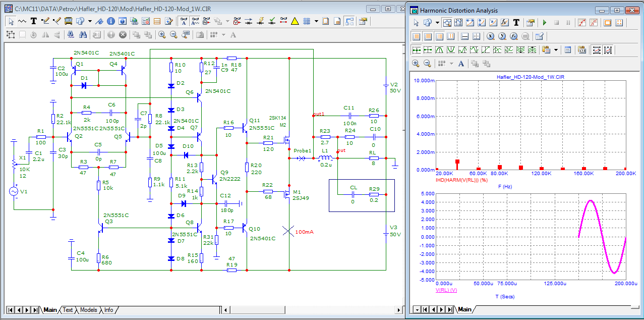Toggle node numbers display icon
The height and width of the screenshot is (320, 644).
207,21
